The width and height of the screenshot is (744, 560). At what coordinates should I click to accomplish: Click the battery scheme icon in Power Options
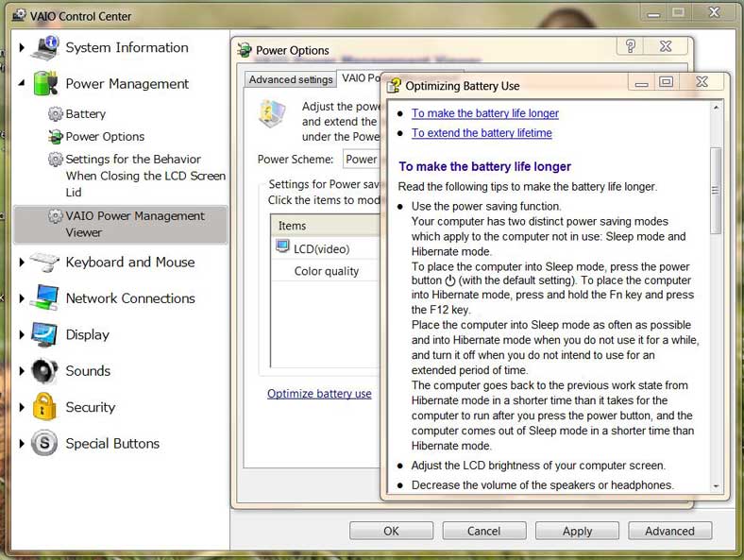[272, 113]
